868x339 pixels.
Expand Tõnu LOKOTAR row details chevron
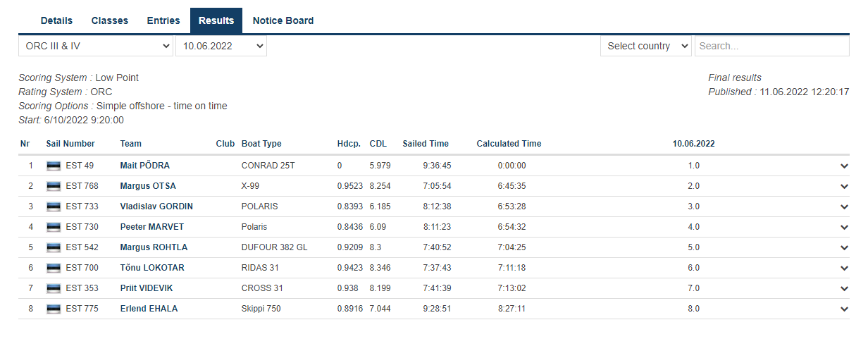click(844, 269)
